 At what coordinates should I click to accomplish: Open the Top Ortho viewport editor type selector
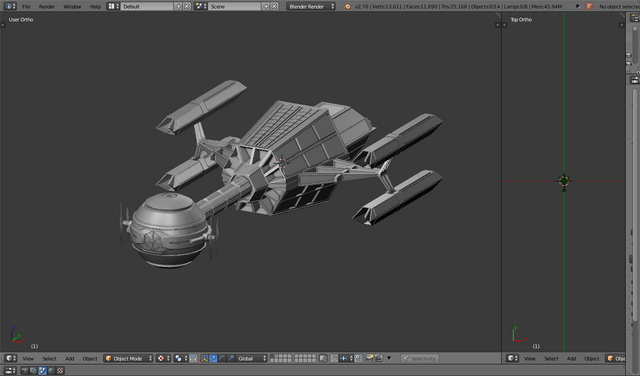pyautogui.click(x=512, y=358)
